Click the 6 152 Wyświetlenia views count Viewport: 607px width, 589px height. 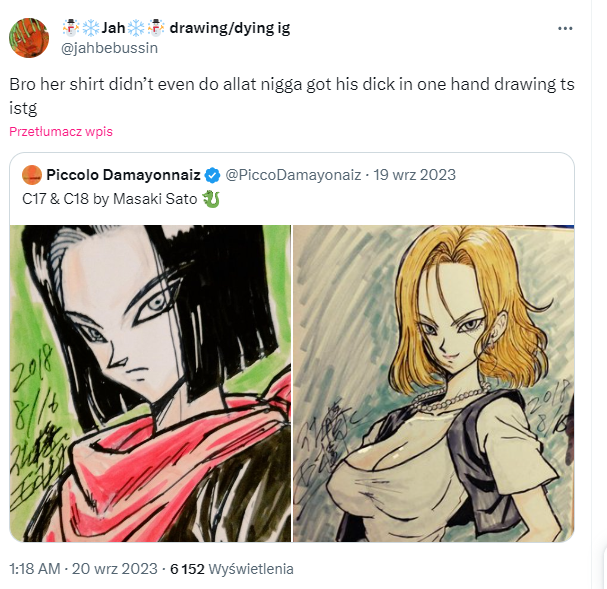coord(231,569)
